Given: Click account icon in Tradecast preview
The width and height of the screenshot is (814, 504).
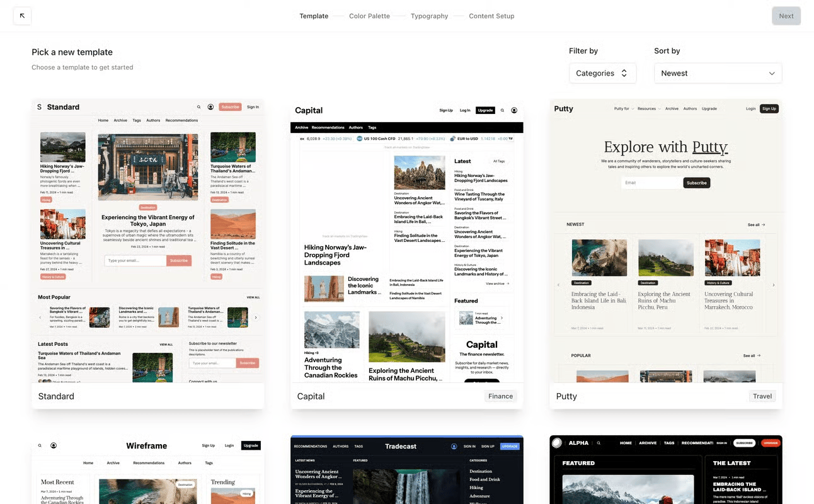Looking at the screenshot, I should click(454, 446).
